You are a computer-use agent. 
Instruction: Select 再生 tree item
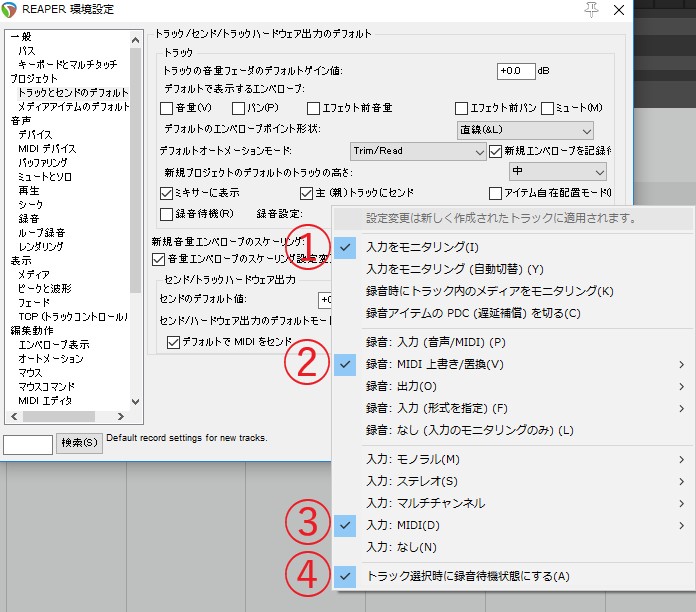pyautogui.click(x=29, y=191)
